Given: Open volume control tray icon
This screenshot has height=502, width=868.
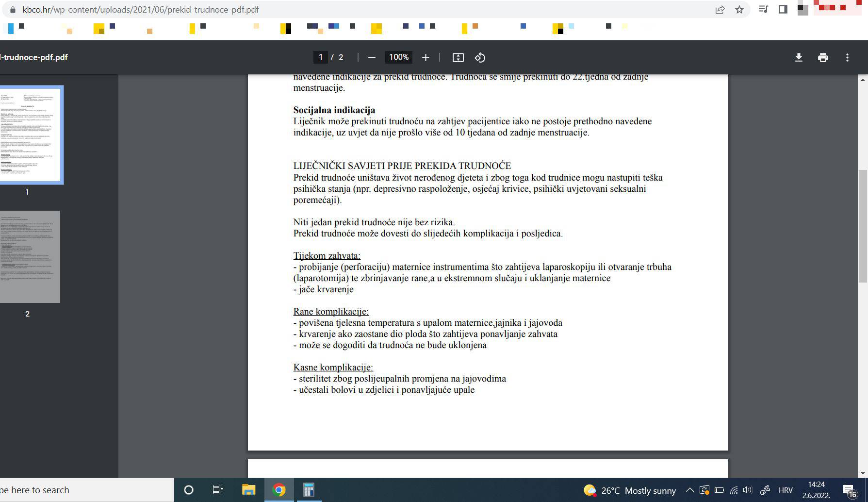Looking at the screenshot, I should (748, 490).
